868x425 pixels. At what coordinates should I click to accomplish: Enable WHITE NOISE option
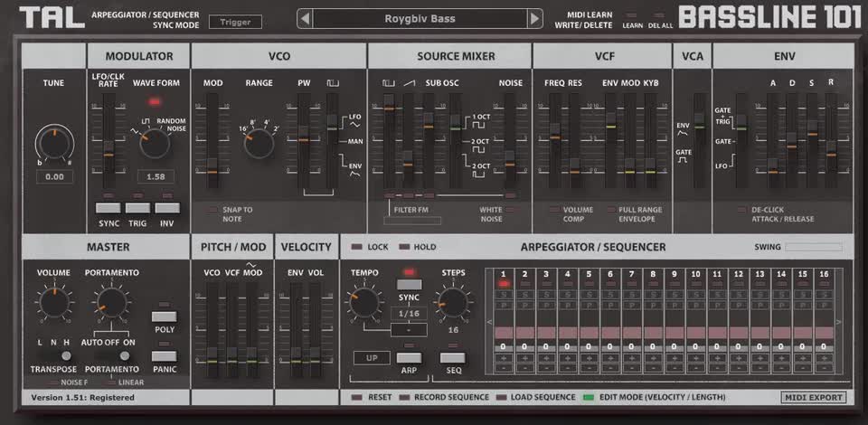tap(509, 210)
